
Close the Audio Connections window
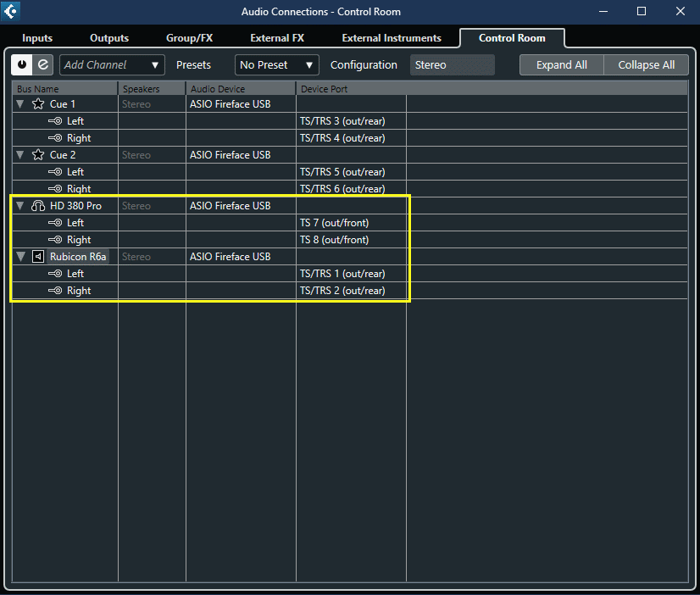(681, 11)
